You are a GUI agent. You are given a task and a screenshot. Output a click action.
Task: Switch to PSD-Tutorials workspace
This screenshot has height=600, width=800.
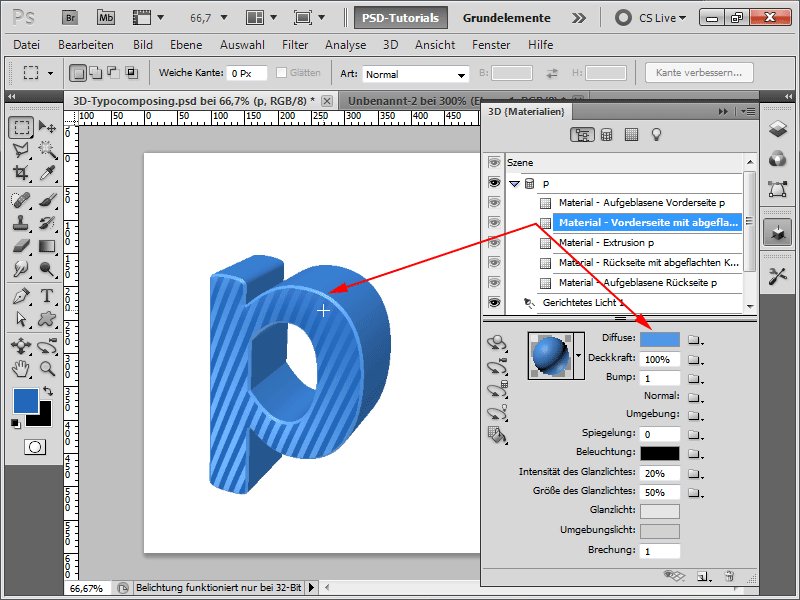pyautogui.click(x=401, y=18)
